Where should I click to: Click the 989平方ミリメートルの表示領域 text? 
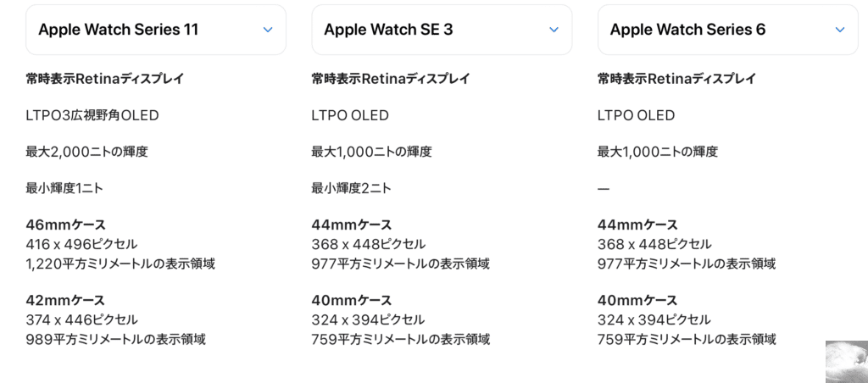tap(115, 339)
